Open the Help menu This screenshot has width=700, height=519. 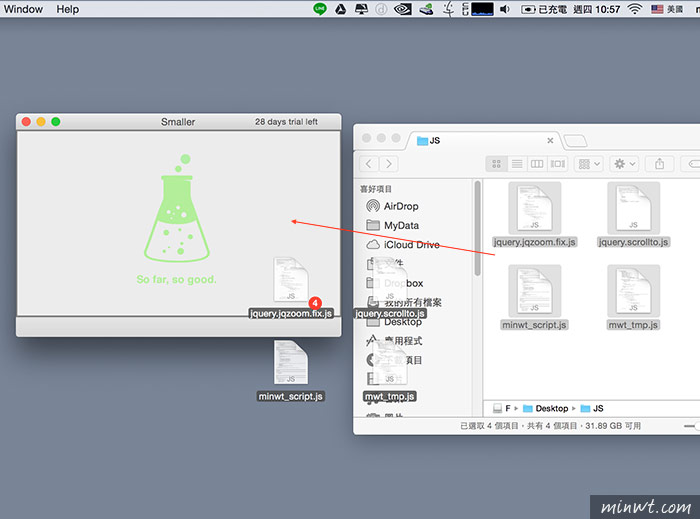tap(67, 9)
